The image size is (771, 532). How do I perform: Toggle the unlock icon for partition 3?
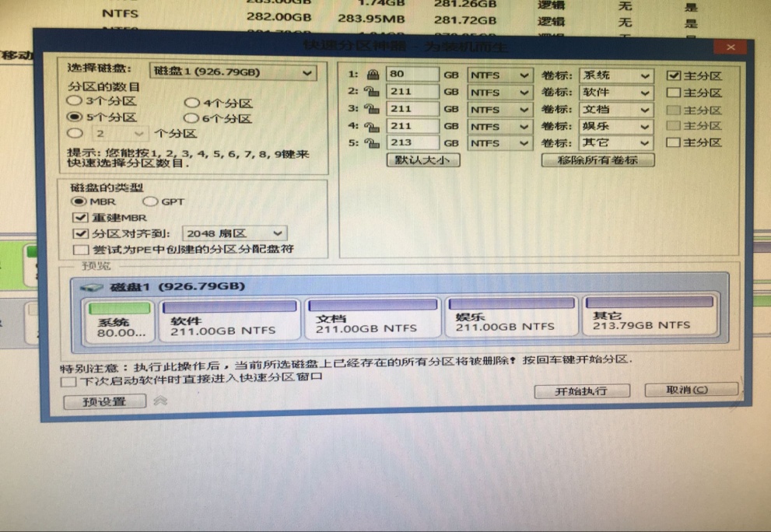(x=371, y=109)
